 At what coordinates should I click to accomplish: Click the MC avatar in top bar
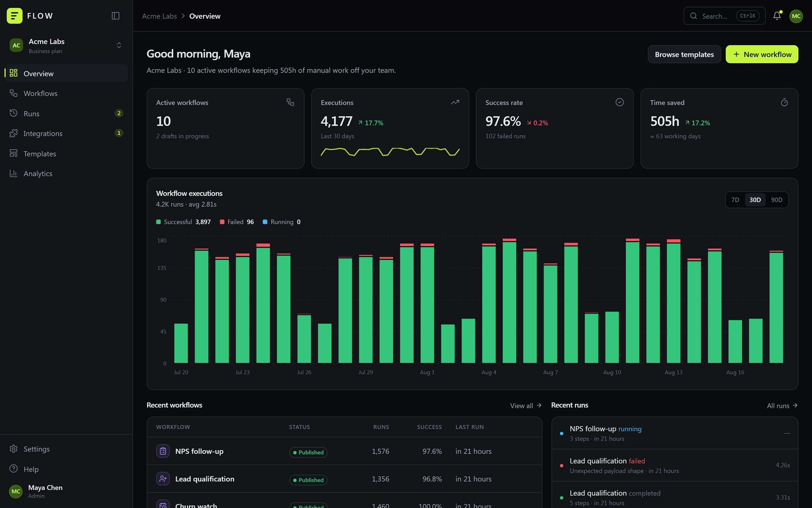click(x=796, y=16)
